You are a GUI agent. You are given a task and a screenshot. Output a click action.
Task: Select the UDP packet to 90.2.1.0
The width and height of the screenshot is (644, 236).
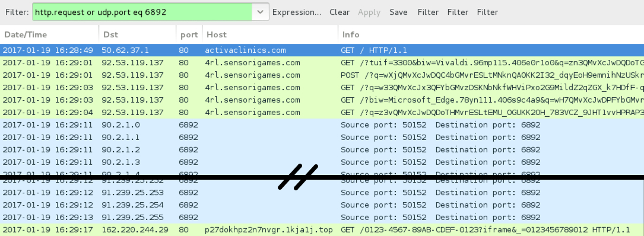click(322, 125)
